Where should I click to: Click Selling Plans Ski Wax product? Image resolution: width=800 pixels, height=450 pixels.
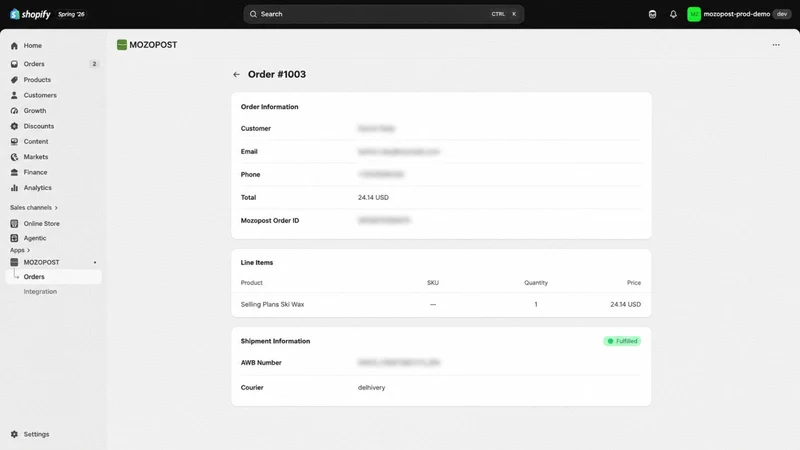(272, 304)
